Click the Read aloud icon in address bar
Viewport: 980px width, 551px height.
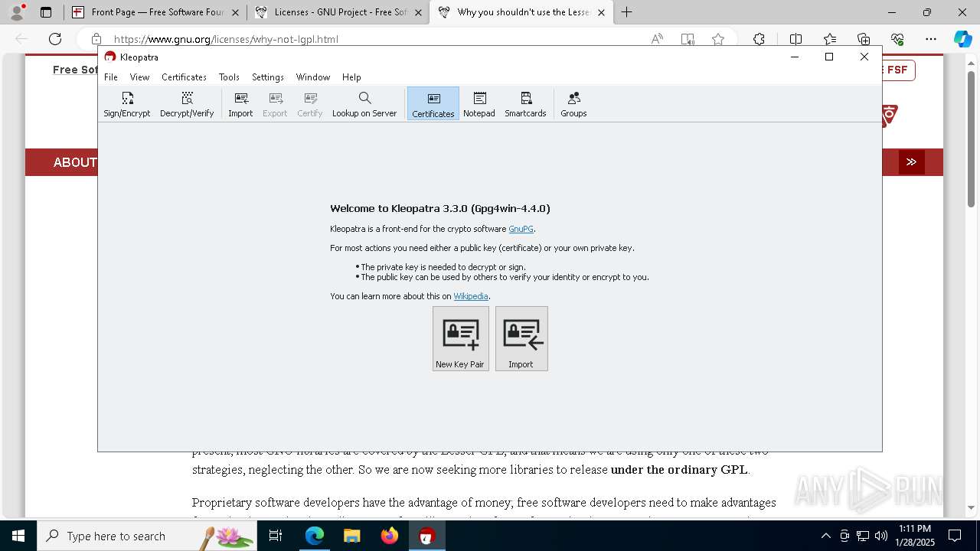[x=657, y=39]
